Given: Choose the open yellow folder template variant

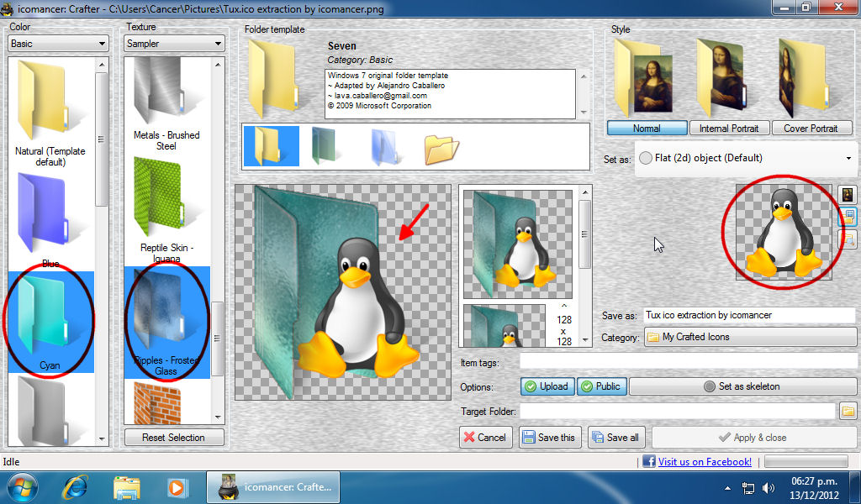Looking at the screenshot, I should [441, 150].
